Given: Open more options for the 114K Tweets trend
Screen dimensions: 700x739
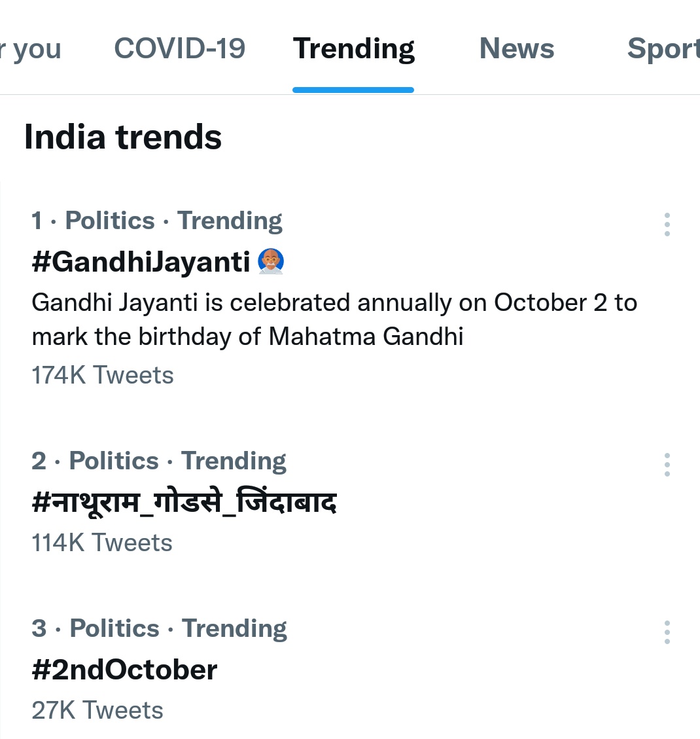Looking at the screenshot, I should click(667, 465).
